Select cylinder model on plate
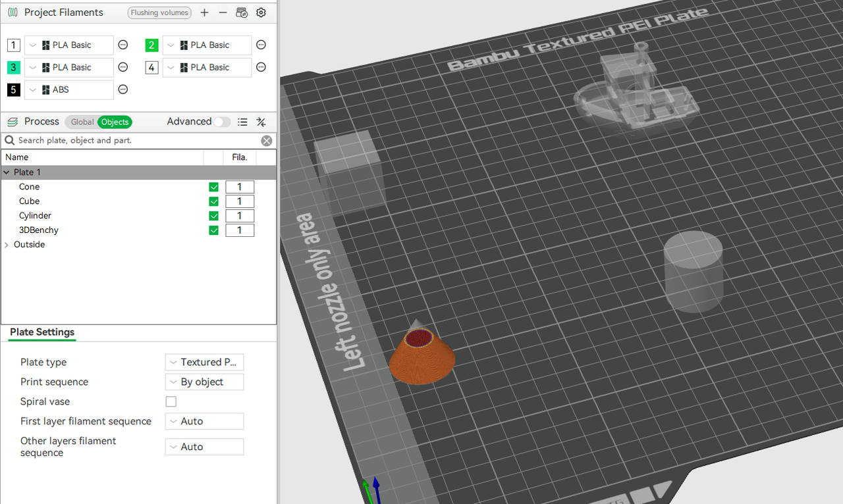 click(693, 273)
